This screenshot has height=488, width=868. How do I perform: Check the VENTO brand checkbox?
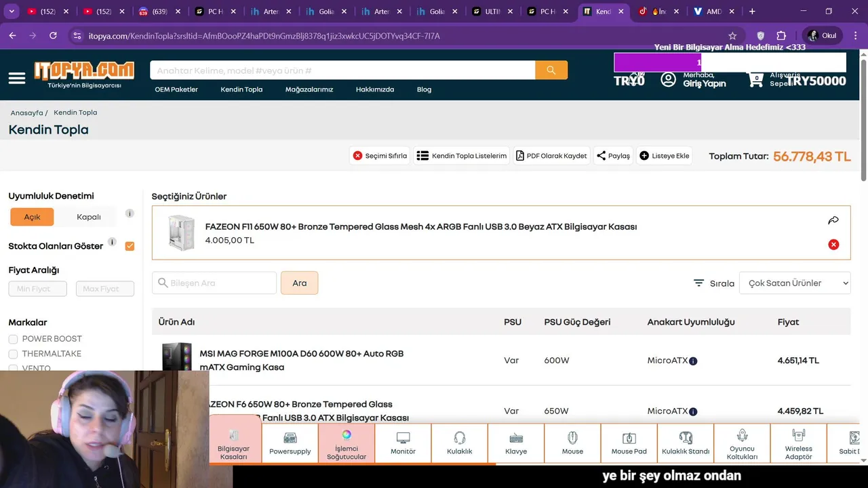pyautogui.click(x=13, y=368)
